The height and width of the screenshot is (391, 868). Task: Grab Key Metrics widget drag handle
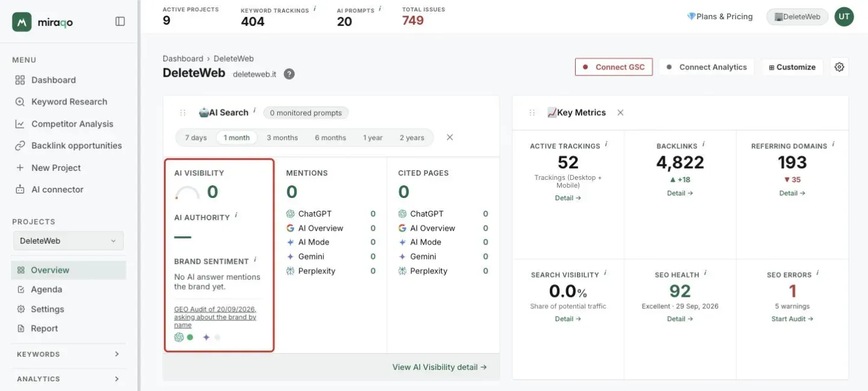pos(532,113)
